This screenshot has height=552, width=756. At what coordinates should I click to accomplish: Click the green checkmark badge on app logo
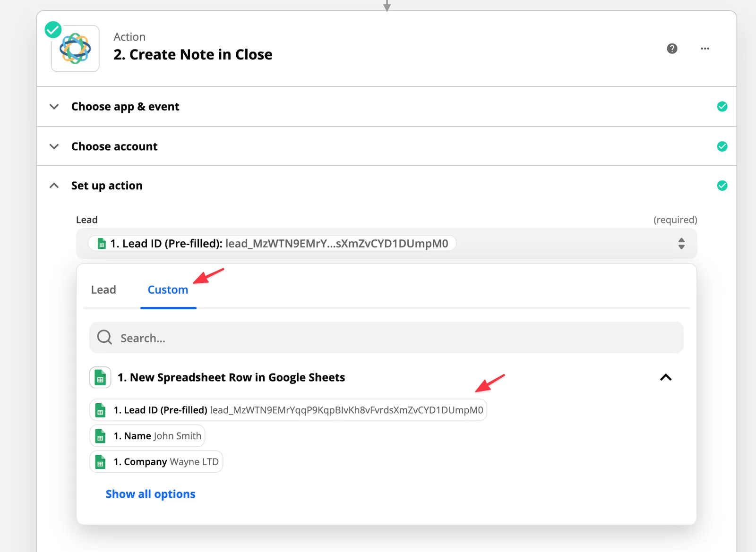(x=53, y=30)
